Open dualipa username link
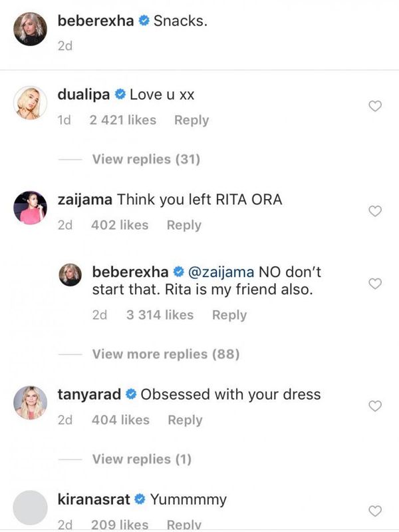 click(84, 95)
